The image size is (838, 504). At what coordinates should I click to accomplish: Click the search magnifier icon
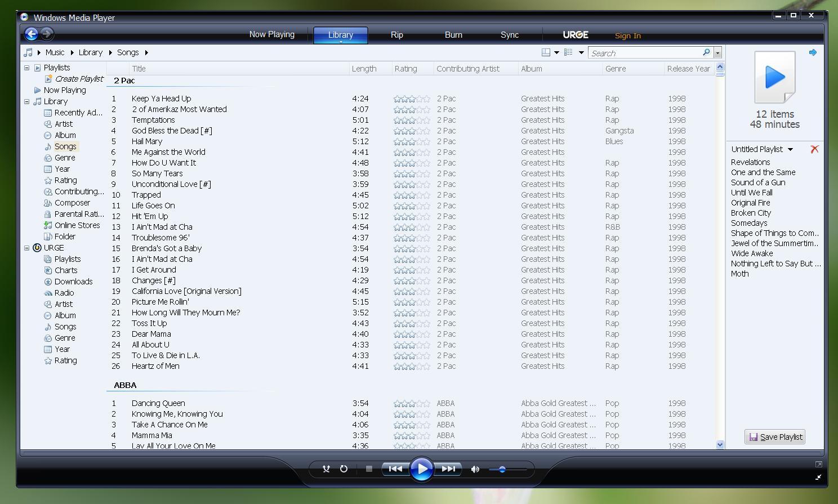706,52
